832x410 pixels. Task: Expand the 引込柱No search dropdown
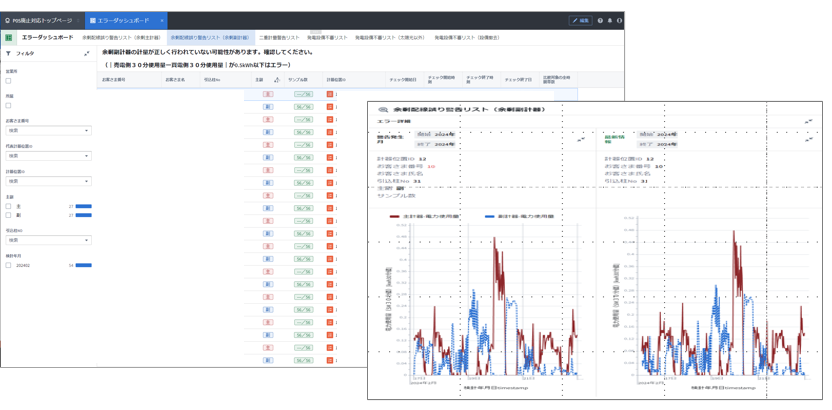coord(49,240)
